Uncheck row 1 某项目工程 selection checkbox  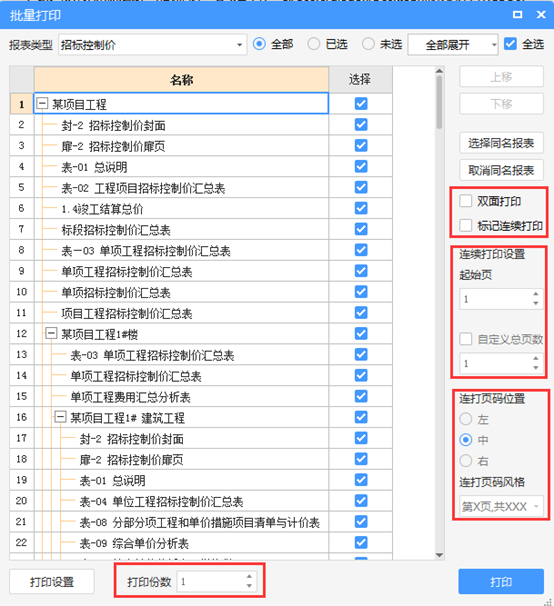[x=361, y=104]
